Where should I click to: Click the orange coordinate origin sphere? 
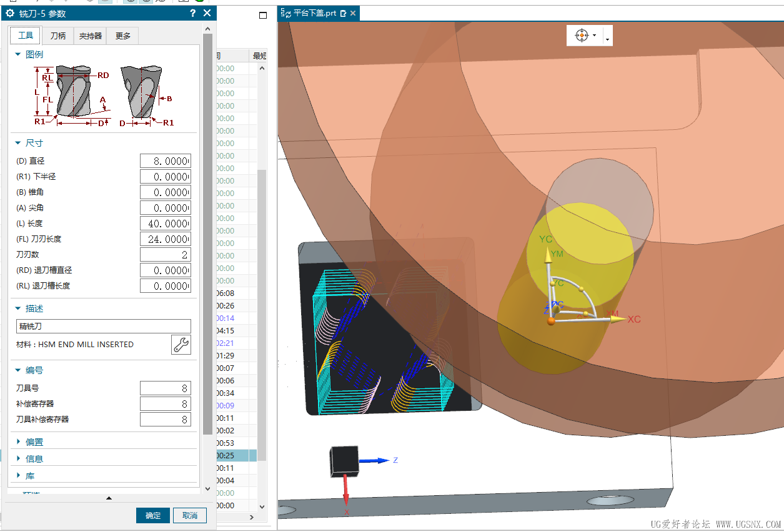click(551, 321)
